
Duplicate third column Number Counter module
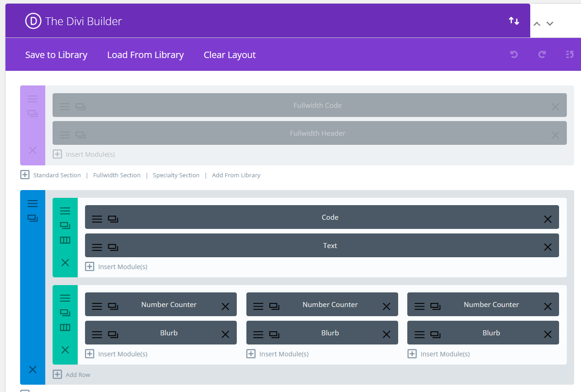click(x=435, y=306)
